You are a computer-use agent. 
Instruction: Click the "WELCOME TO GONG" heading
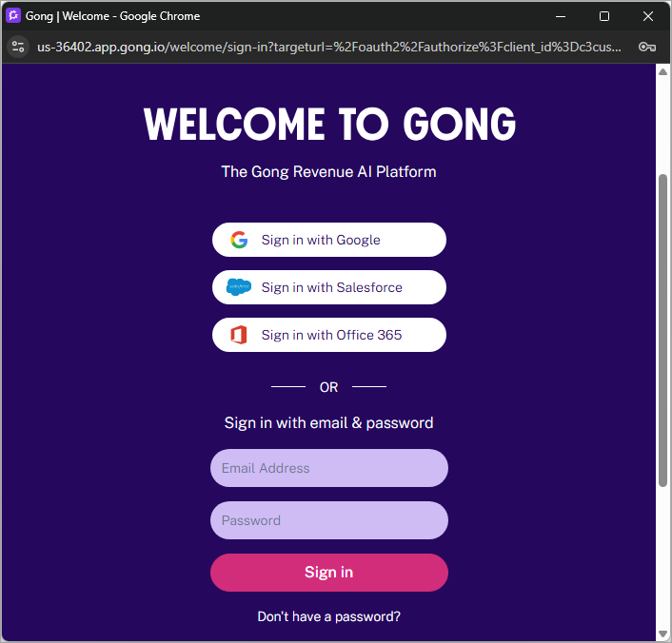[x=329, y=125]
